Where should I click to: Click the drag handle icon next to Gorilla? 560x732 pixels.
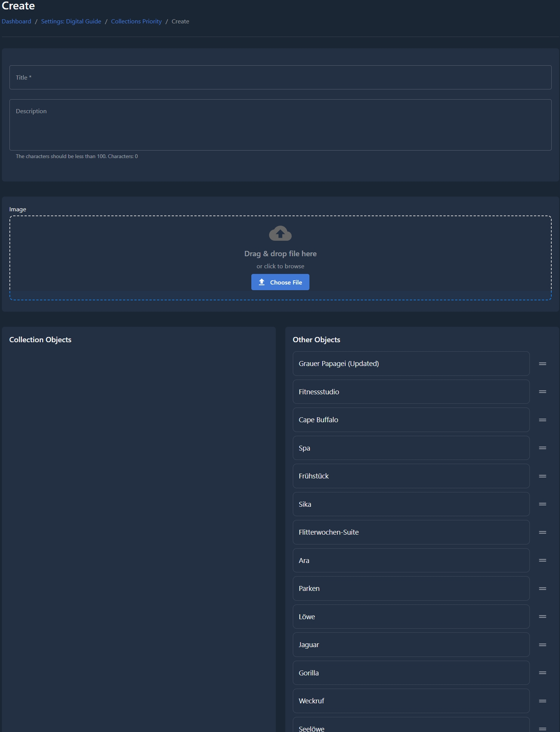pos(542,673)
